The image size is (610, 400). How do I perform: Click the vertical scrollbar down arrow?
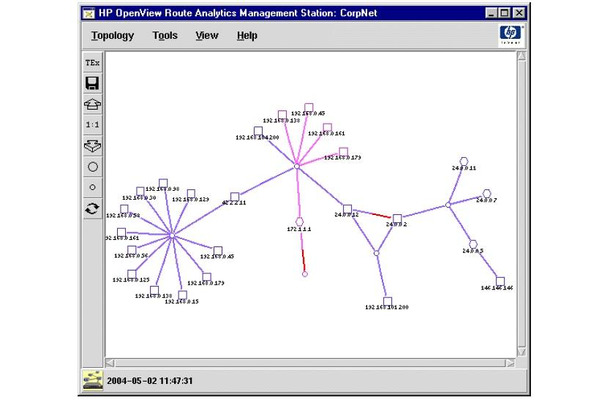point(521,352)
